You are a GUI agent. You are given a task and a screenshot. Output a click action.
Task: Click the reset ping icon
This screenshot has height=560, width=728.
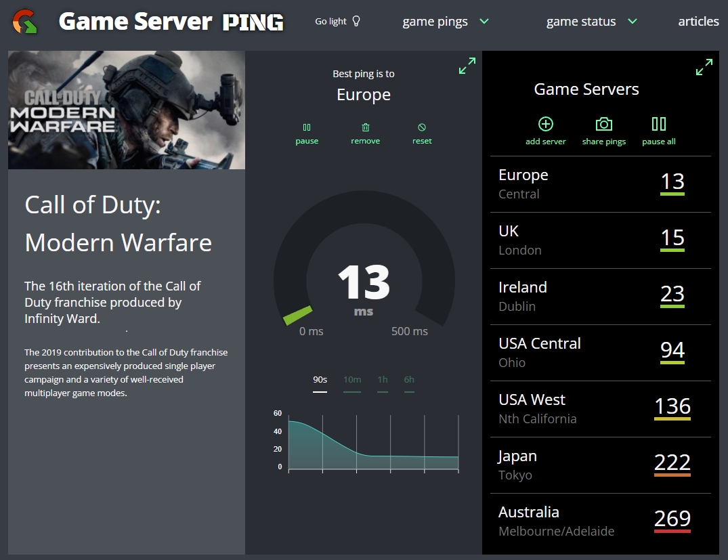422,132
